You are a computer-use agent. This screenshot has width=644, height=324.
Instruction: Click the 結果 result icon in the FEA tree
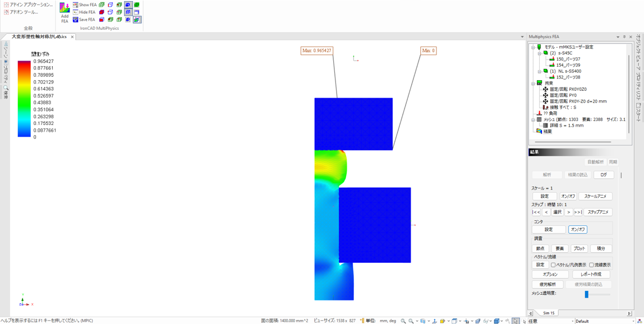[x=540, y=131]
